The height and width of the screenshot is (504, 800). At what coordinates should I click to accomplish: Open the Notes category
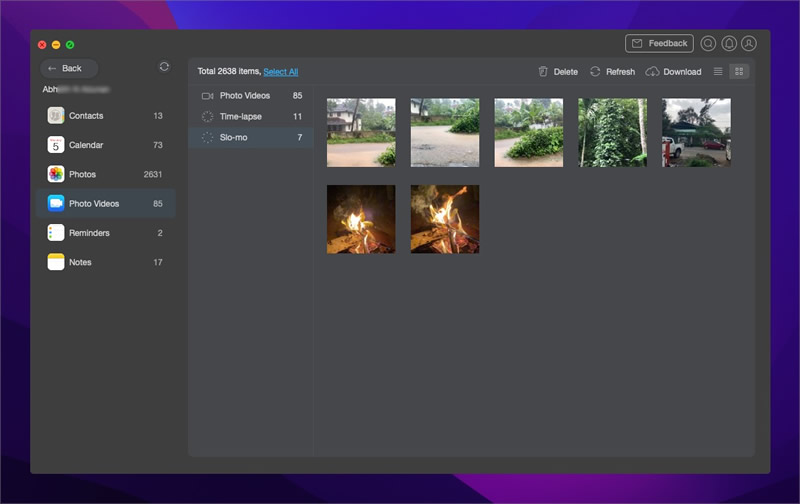click(106, 262)
